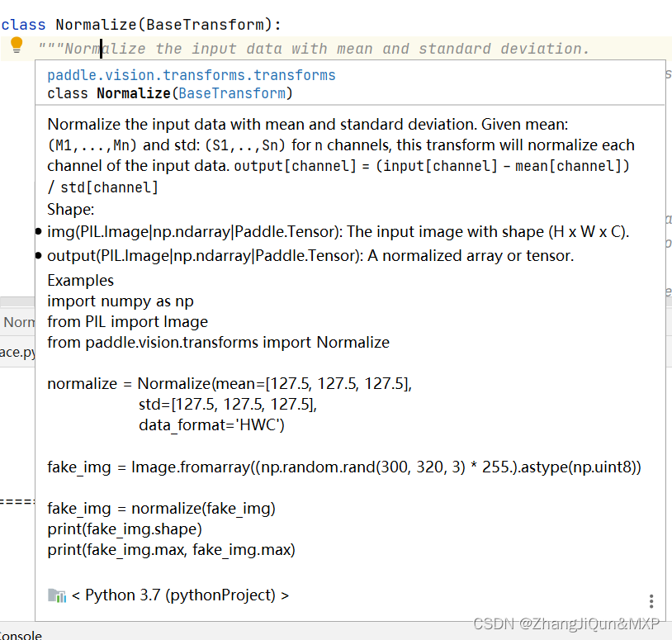Switch to the Norm tab on the left
Screen dimensions: 672x640
18,322
